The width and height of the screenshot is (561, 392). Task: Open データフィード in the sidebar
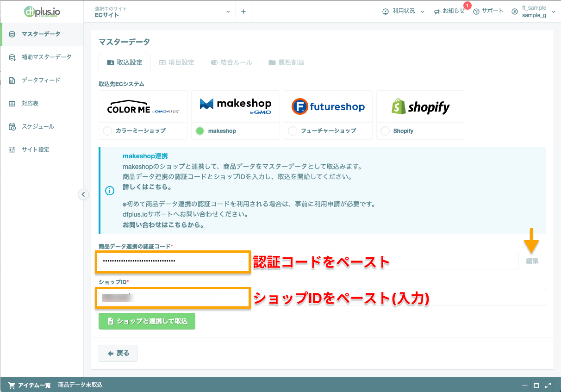click(42, 81)
